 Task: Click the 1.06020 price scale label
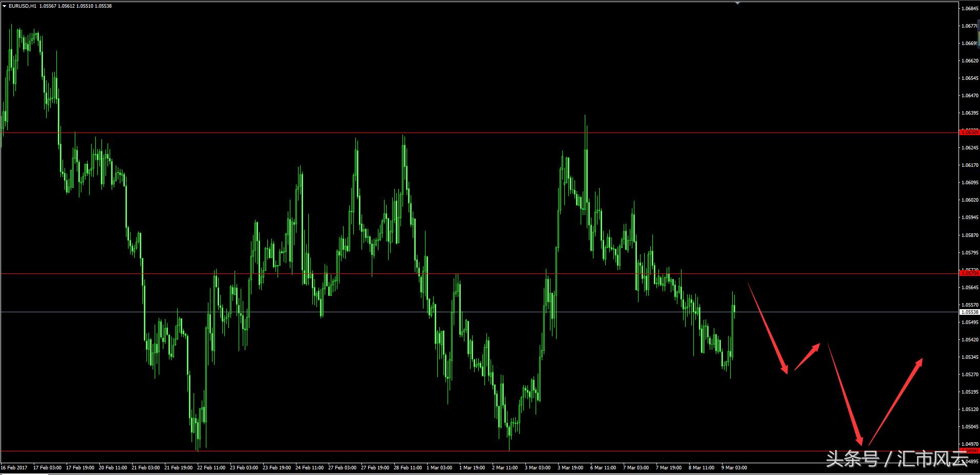pyautogui.click(x=970, y=200)
